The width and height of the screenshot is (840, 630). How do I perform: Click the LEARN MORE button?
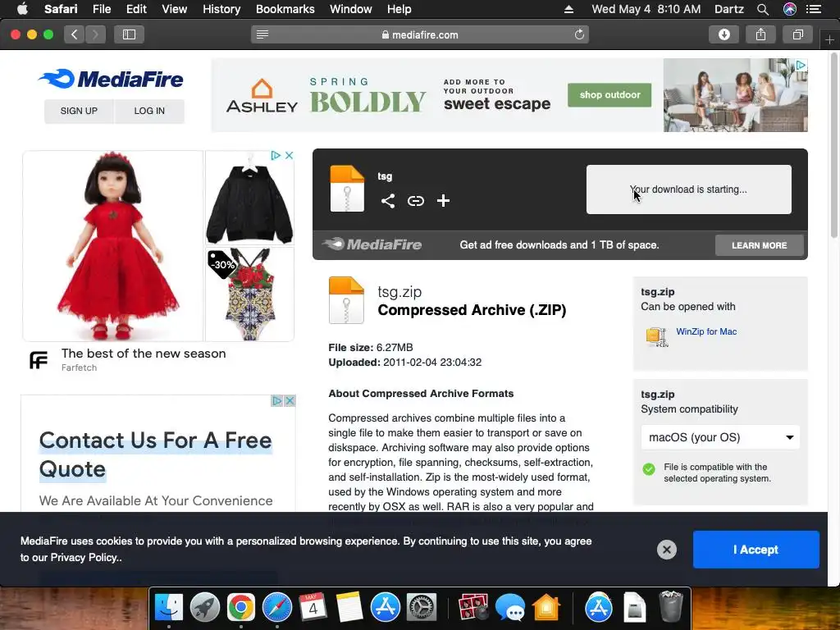[x=759, y=245]
